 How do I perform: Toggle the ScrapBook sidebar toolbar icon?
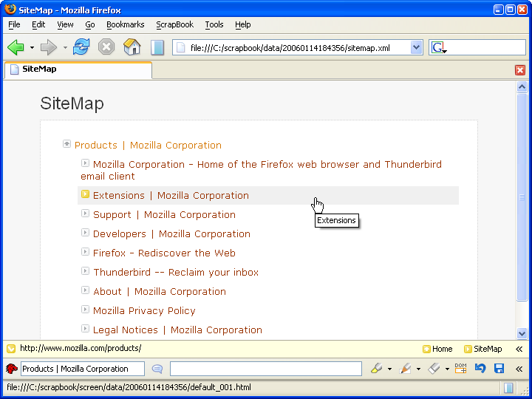[157, 47]
